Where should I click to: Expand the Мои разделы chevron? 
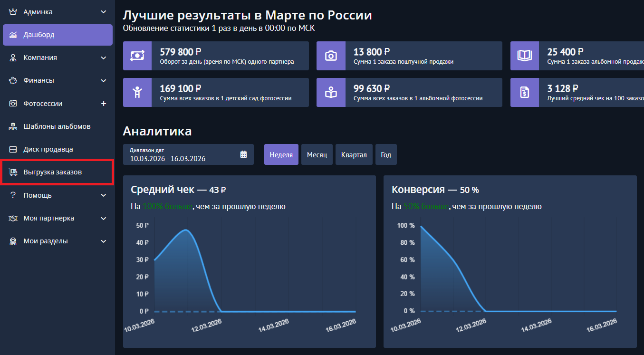point(104,241)
